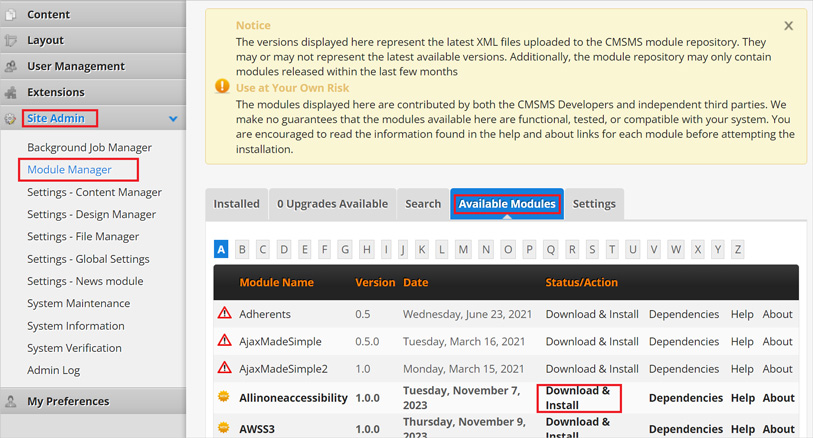This screenshot has width=813, height=438.
Task: Filter modules by letter C
Action: point(263,249)
